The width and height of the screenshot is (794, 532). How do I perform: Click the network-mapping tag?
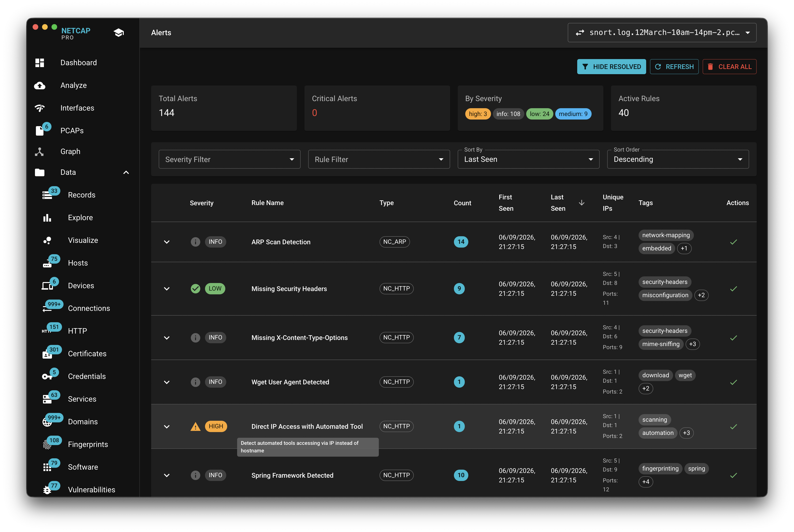pos(666,235)
